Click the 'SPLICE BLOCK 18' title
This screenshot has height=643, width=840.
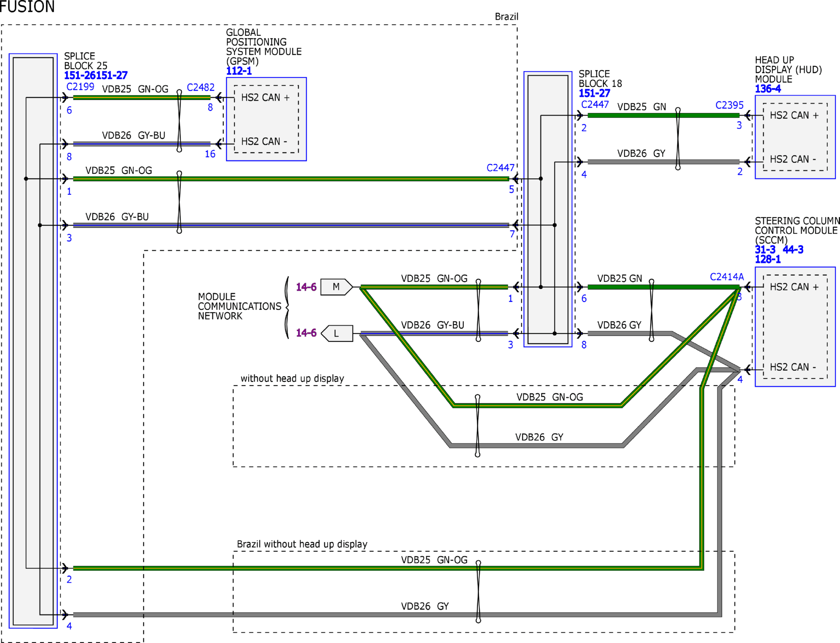coord(600,79)
